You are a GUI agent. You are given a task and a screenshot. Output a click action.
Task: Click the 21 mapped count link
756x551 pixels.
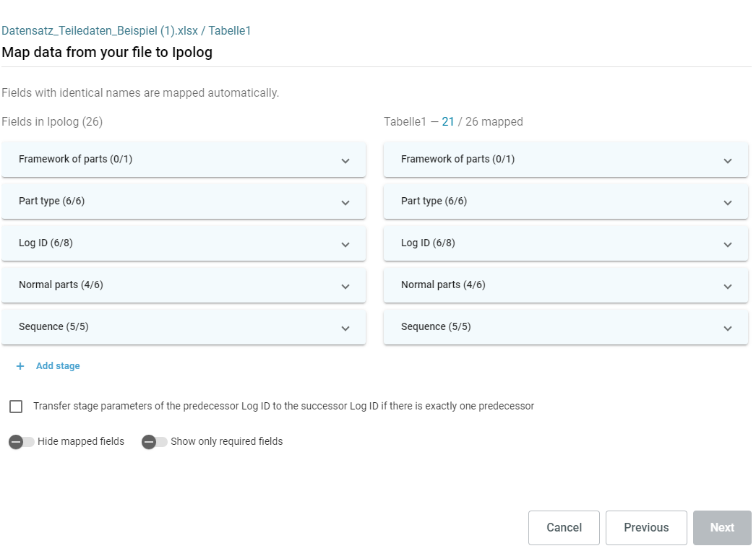(x=448, y=122)
